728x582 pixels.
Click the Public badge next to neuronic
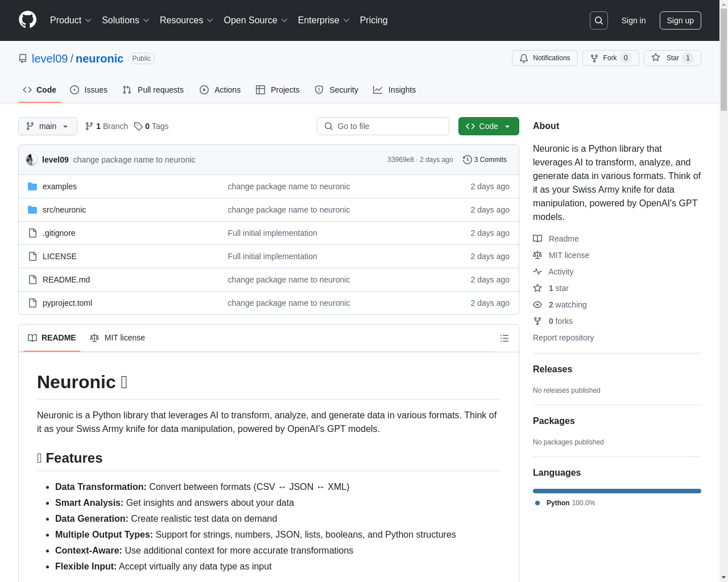pyautogui.click(x=141, y=59)
